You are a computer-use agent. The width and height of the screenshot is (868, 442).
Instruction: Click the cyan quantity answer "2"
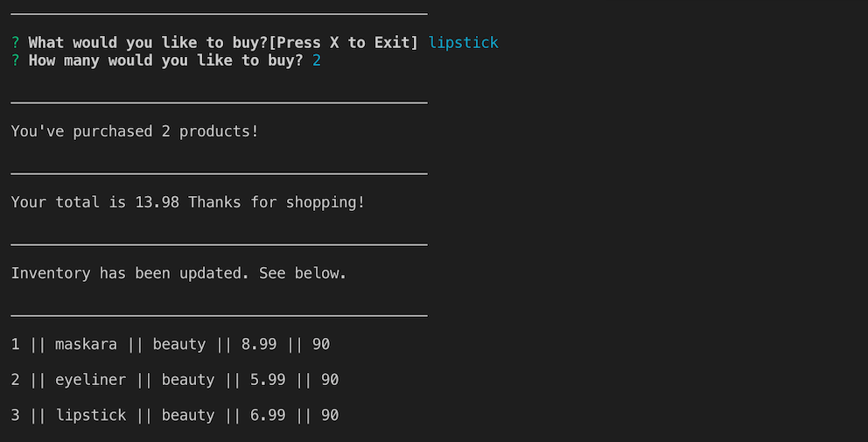pos(316,60)
